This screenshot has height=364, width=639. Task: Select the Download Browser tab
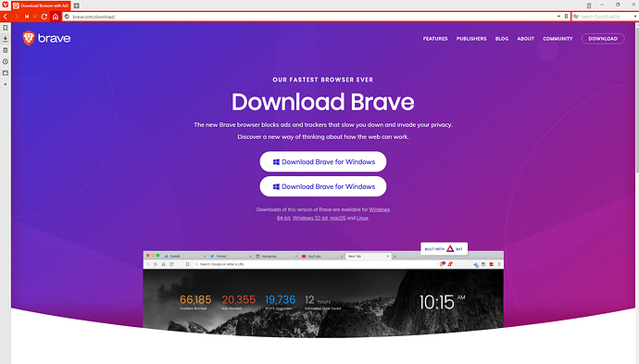(x=41, y=6)
